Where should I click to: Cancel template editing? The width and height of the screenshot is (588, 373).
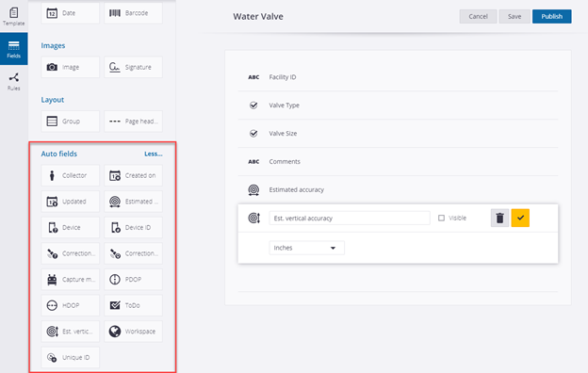coord(478,17)
